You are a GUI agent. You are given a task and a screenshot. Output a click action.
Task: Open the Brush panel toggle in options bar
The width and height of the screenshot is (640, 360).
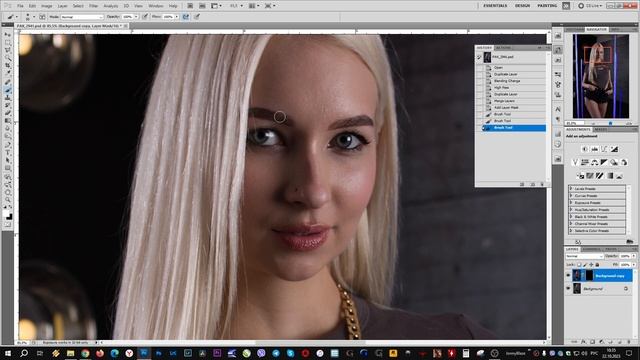tap(42, 17)
